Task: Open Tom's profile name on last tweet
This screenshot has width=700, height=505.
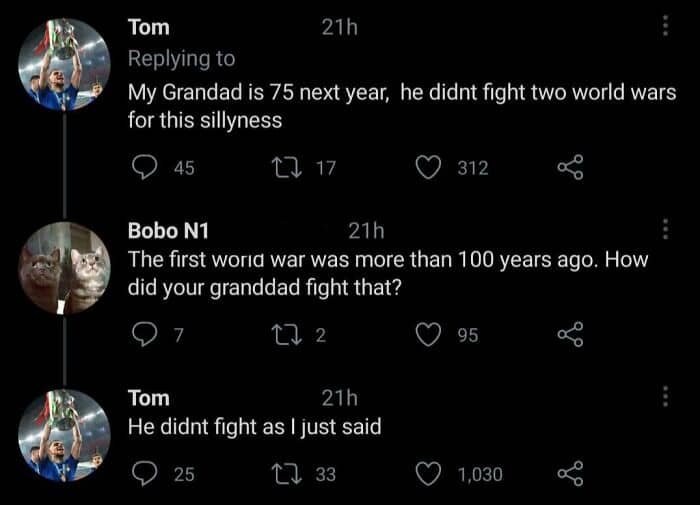Action: [149, 398]
